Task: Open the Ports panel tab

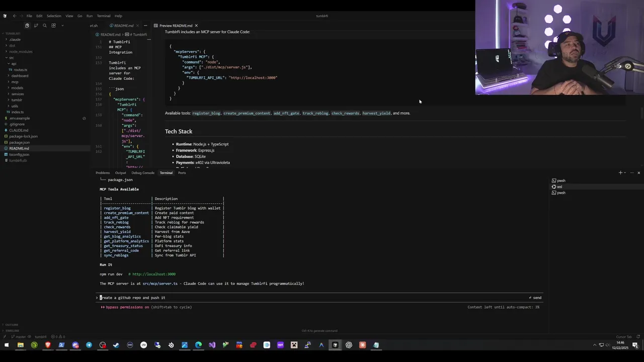Action: [182, 173]
